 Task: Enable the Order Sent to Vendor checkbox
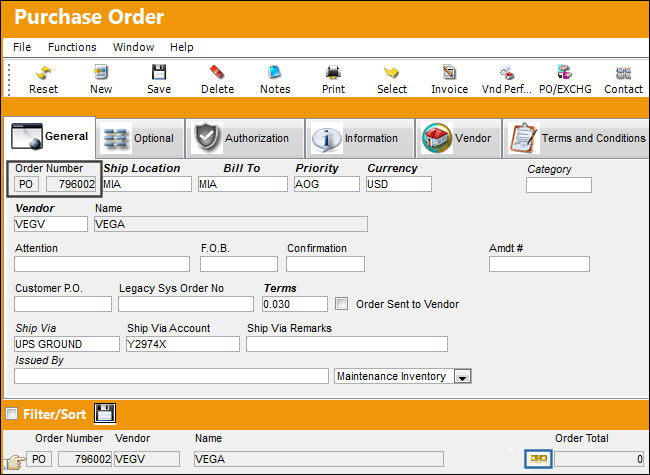coord(341,304)
